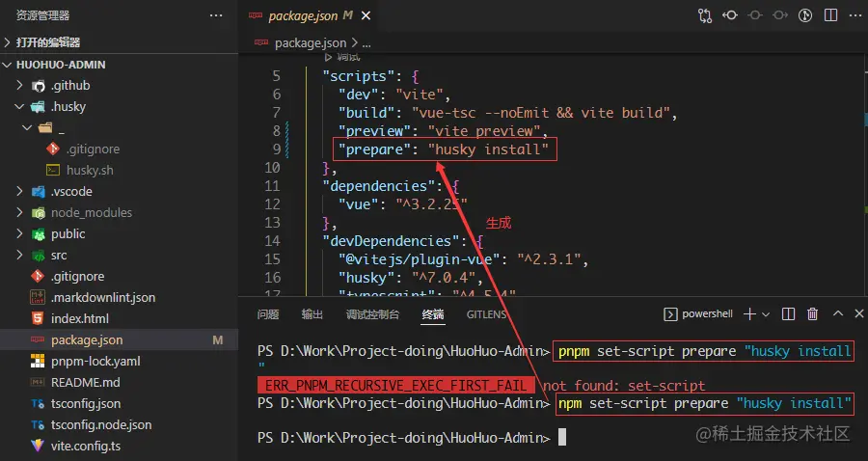Select the powershell terminal label
Viewport: 868px width, 461px height.
(708, 313)
